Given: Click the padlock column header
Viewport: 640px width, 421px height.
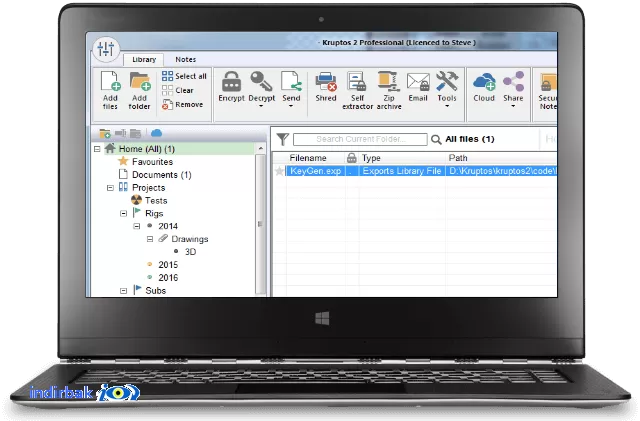Looking at the screenshot, I should click(351, 158).
